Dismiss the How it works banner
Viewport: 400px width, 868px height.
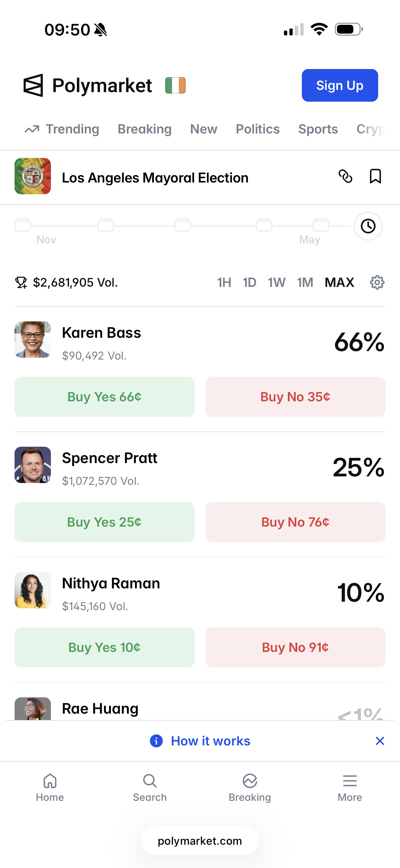[380, 741]
